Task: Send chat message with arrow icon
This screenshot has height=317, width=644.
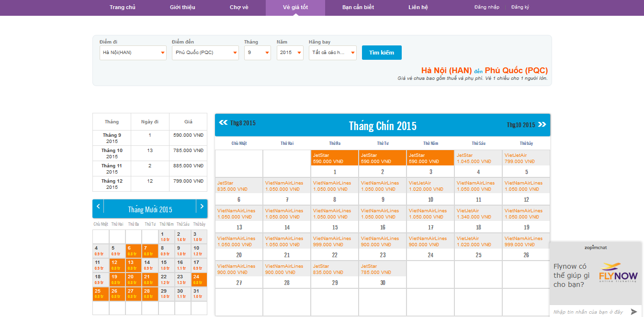Action: [634, 312]
